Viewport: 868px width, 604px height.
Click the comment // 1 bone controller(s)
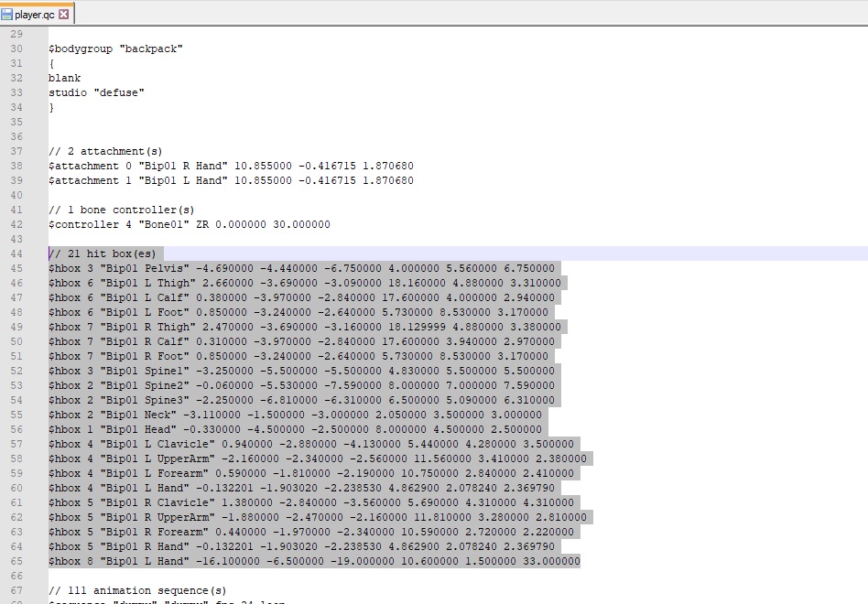coord(121,210)
